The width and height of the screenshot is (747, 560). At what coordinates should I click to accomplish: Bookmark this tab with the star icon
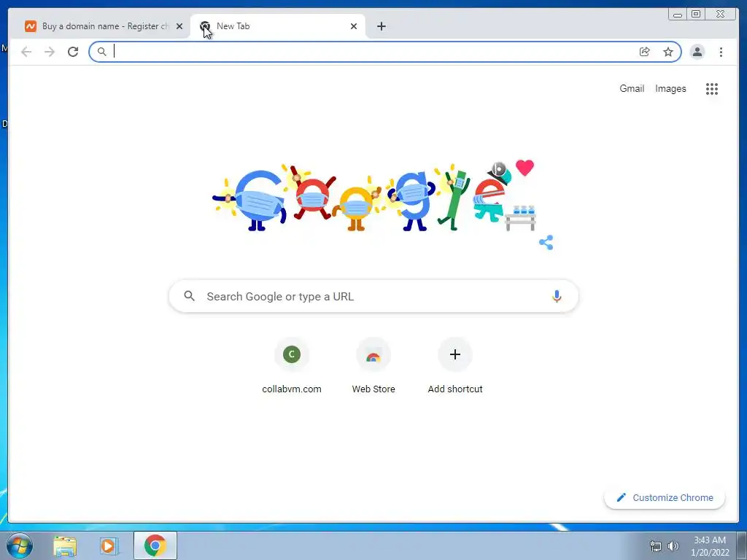[668, 52]
